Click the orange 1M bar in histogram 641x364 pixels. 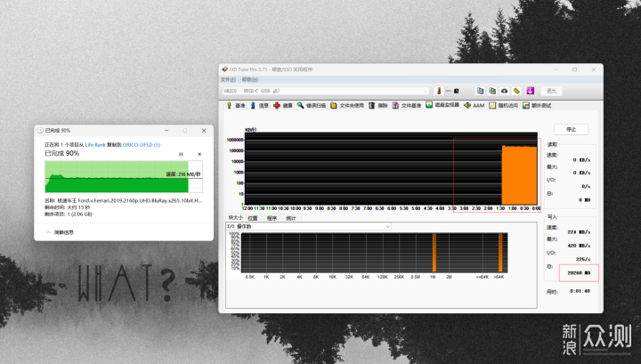coord(434,253)
